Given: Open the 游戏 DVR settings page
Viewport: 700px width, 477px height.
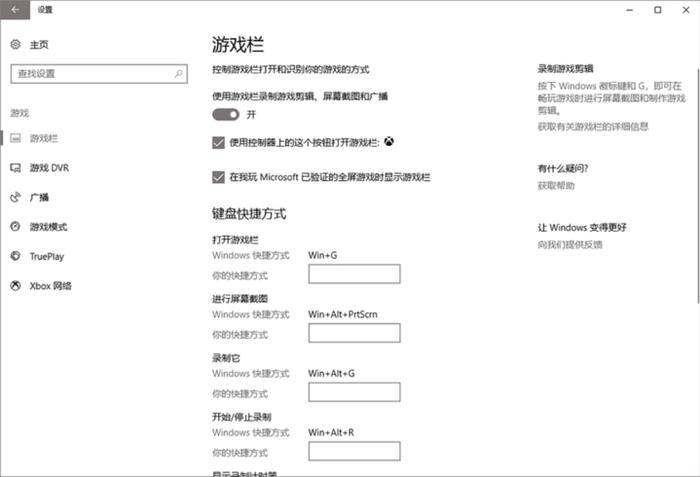Looking at the screenshot, I should click(49, 168).
